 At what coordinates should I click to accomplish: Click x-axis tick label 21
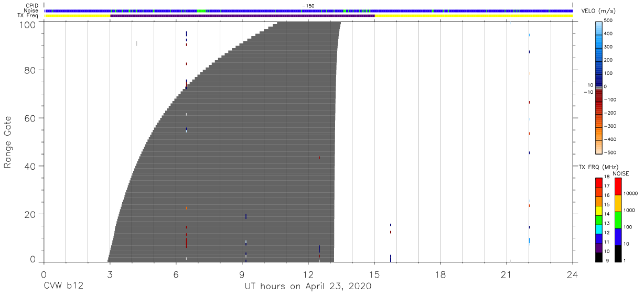click(x=507, y=274)
